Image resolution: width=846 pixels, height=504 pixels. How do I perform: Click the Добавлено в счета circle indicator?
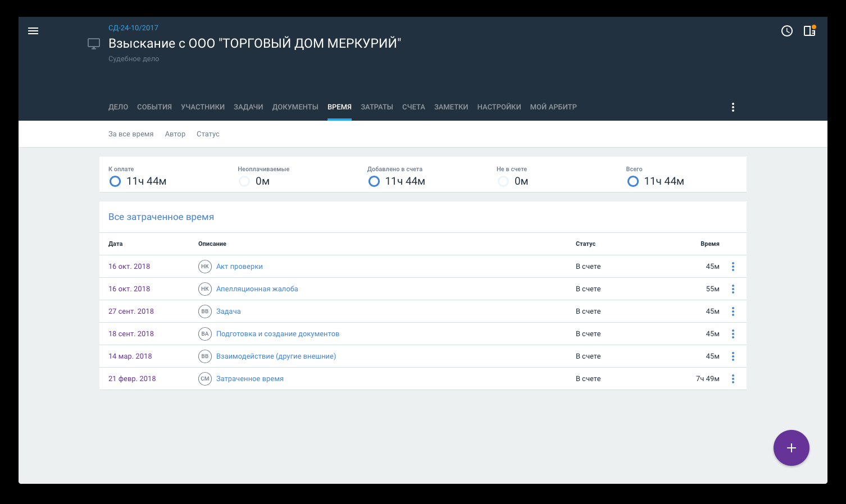[374, 181]
